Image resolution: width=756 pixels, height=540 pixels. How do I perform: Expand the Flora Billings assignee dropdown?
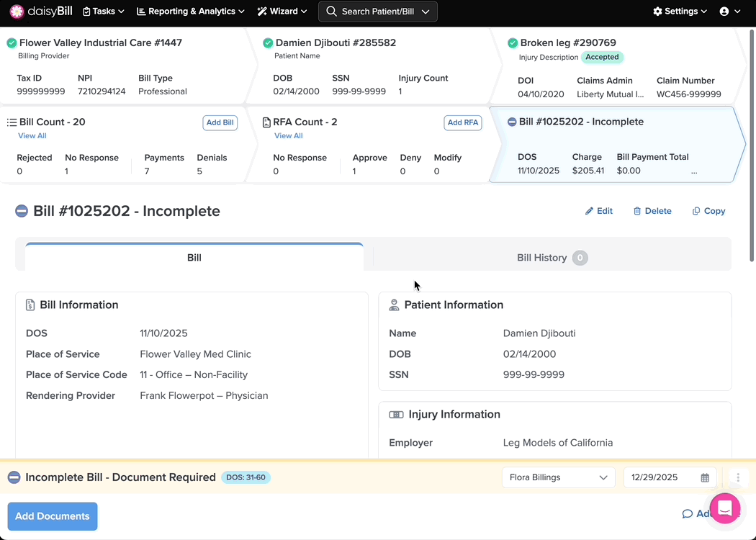[558, 477]
